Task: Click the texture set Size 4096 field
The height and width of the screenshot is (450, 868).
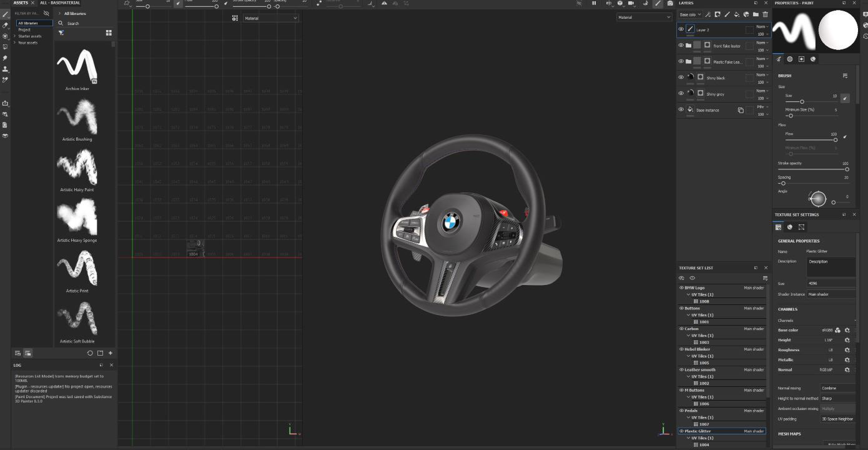Action: (831, 283)
